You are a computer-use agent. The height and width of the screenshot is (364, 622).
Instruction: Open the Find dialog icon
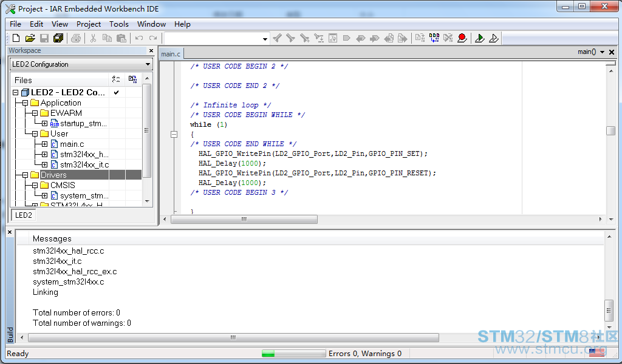tap(305, 38)
